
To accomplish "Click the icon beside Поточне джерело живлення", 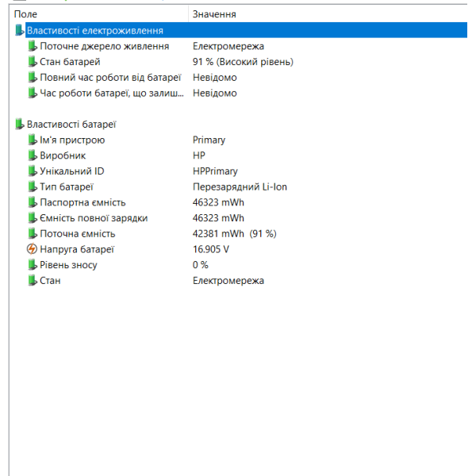I will tap(33, 46).
